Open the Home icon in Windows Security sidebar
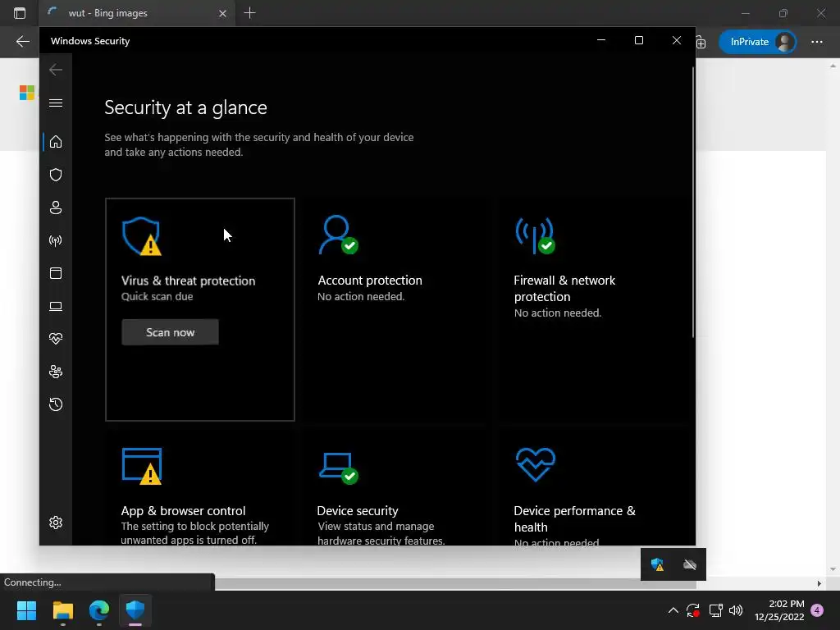This screenshot has width=840, height=630. 56,142
